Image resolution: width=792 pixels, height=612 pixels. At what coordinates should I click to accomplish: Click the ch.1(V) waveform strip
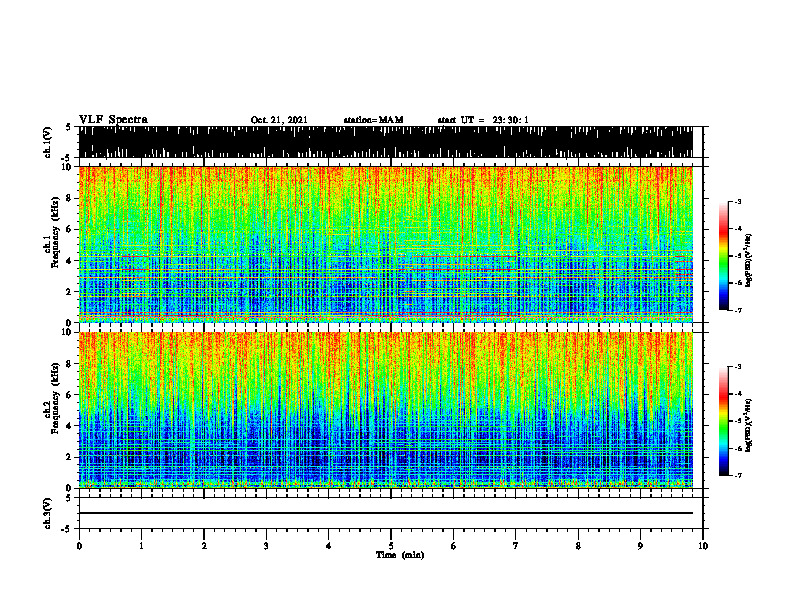(x=386, y=142)
